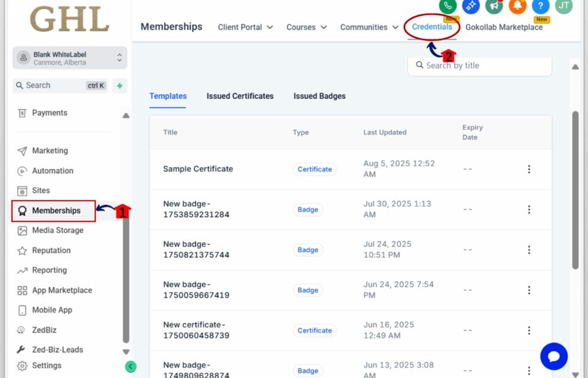Click the Sites sidebar icon
This screenshot has height=378, width=588.
click(22, 191)
